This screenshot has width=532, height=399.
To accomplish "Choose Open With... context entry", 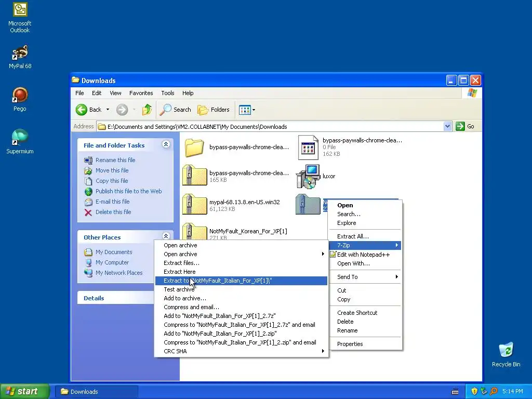I will tap(365, 263).
